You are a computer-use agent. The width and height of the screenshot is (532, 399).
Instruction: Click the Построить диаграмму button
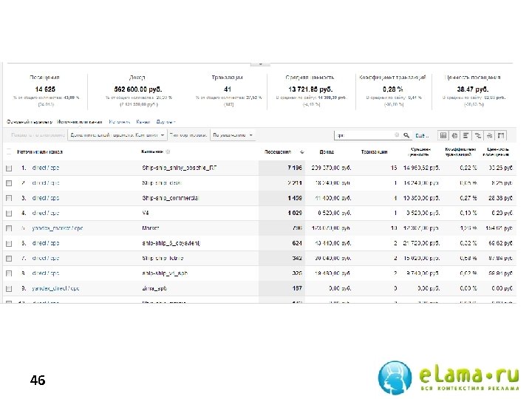[38, 135]
